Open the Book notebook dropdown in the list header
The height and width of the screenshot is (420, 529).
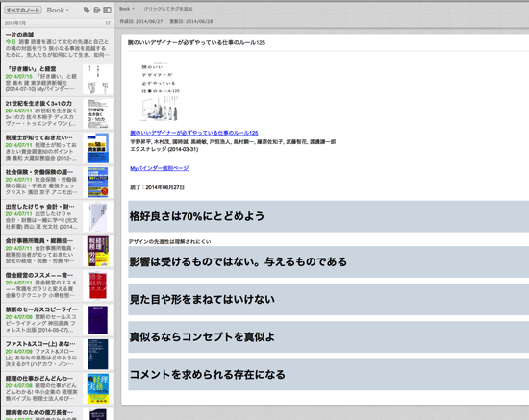click(x=58, y=11)
